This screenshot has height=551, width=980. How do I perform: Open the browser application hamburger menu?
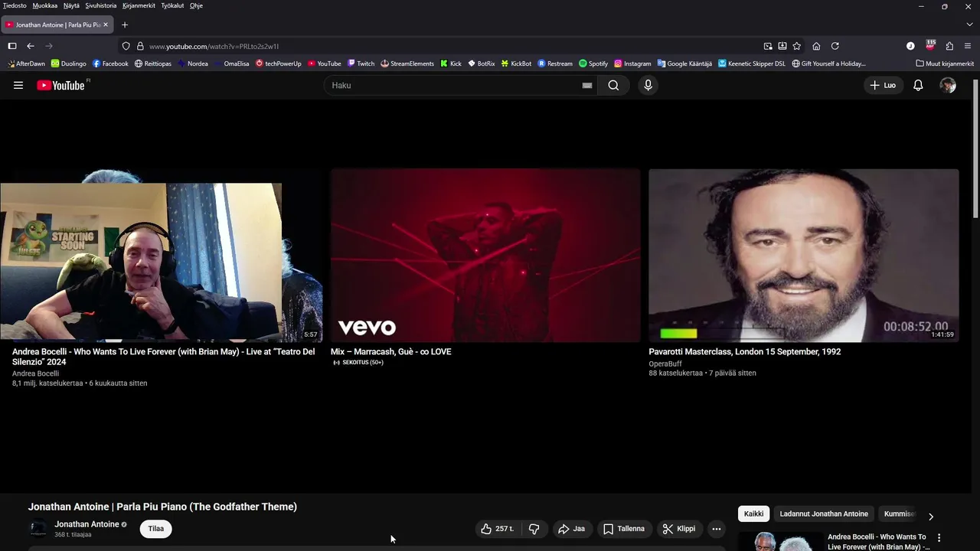pyautogui.click(x=968, y=46)
